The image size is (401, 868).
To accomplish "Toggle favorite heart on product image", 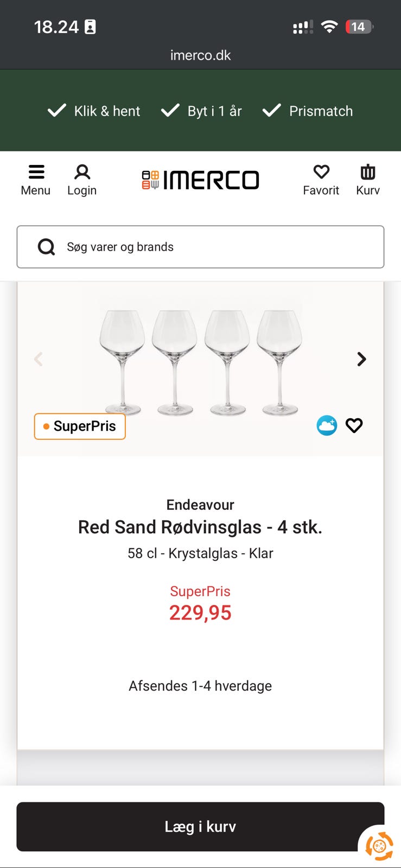I will (354, 425).
